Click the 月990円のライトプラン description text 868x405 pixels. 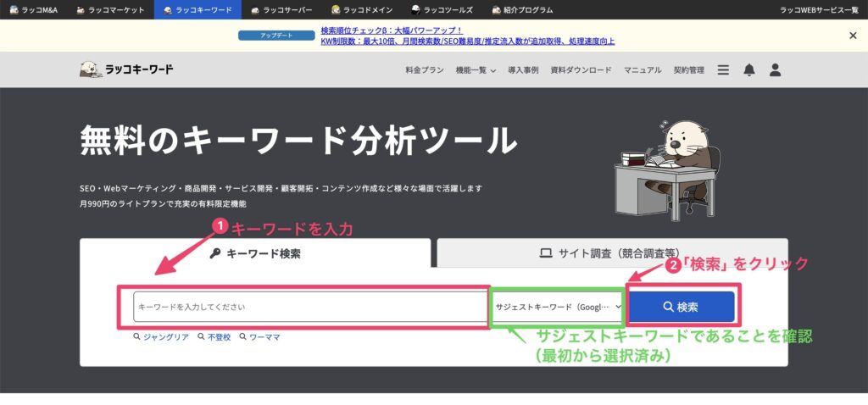[163, 203]
